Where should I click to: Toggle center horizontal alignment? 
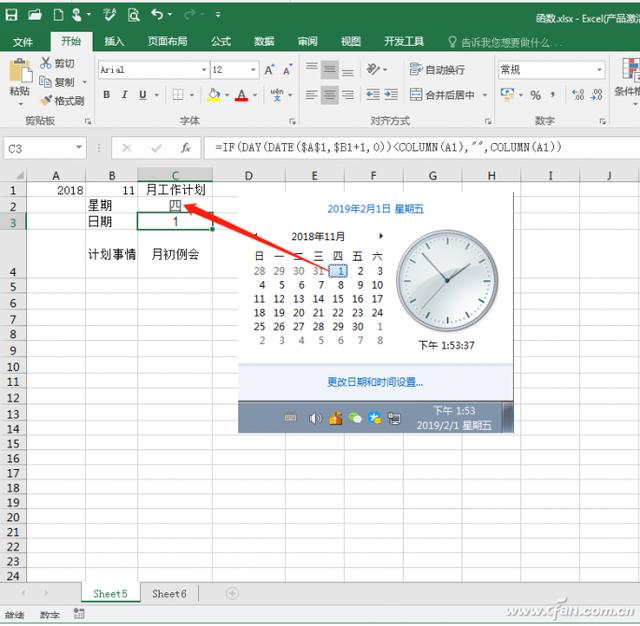(329, 95)
